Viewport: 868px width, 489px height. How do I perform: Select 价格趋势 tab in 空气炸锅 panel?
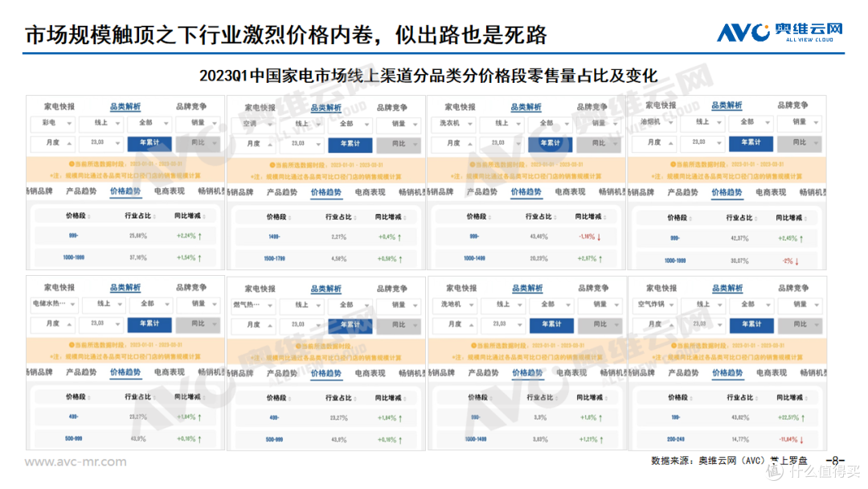727,372
